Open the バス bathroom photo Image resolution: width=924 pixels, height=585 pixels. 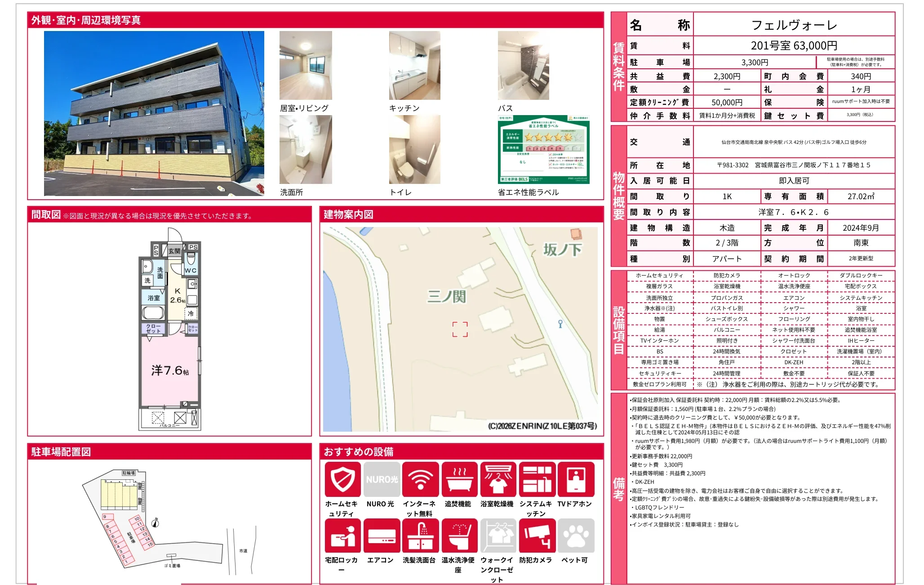(x=524, y=65)
